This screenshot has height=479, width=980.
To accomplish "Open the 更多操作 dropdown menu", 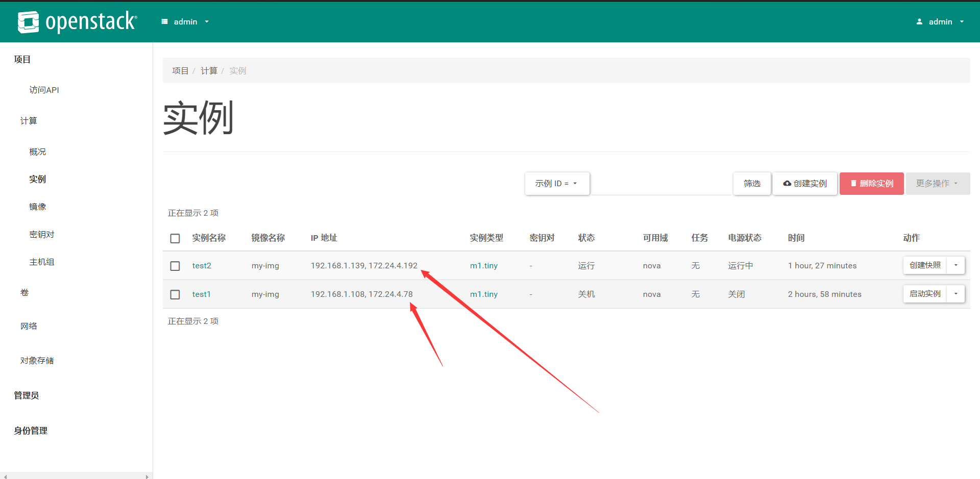I will point(937,184).
